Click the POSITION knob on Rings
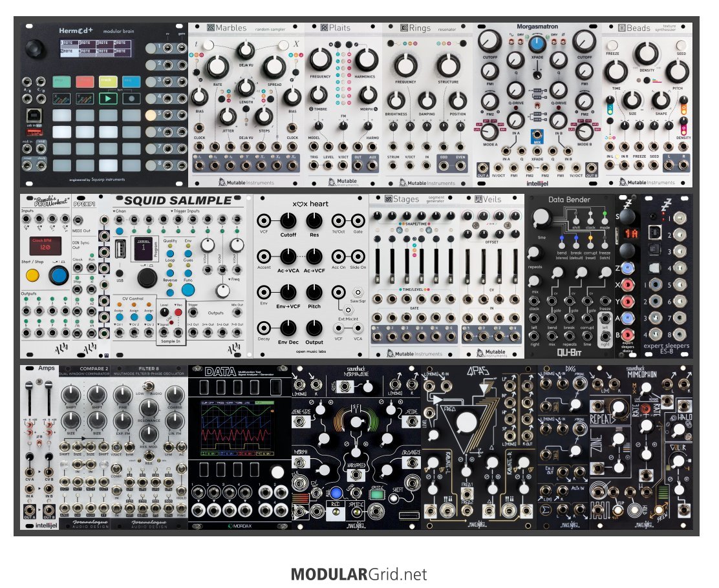This screenshot has width=719, height=588. click(x=457, y=101)
